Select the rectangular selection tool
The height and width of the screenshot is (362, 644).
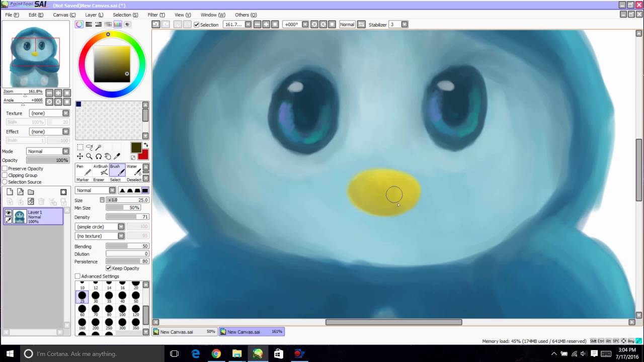tap(80, 147)
